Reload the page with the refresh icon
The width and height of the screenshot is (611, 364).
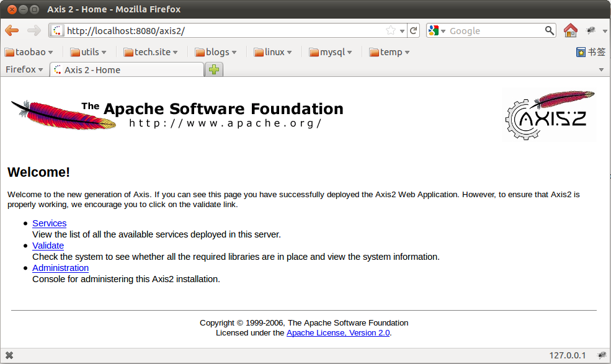point(414,30)
